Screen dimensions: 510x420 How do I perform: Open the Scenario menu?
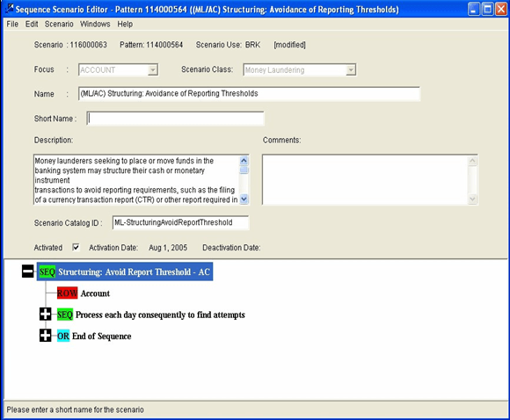[59, 24]
